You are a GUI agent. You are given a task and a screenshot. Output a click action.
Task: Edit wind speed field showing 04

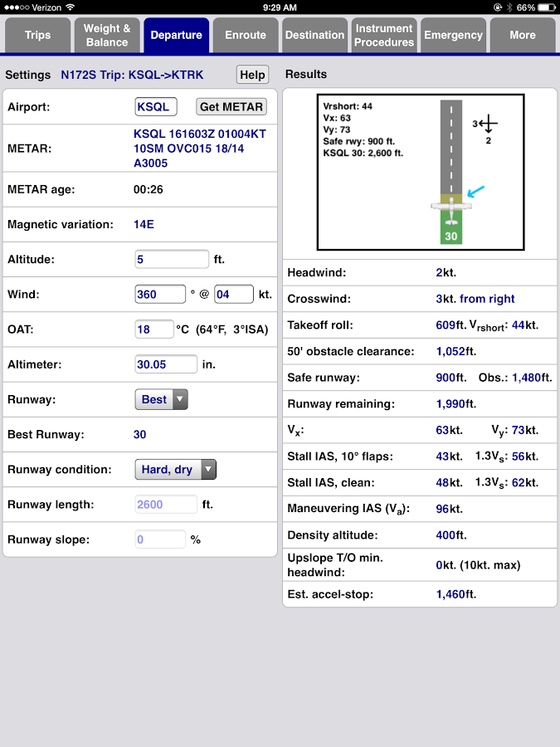(234, 295)
